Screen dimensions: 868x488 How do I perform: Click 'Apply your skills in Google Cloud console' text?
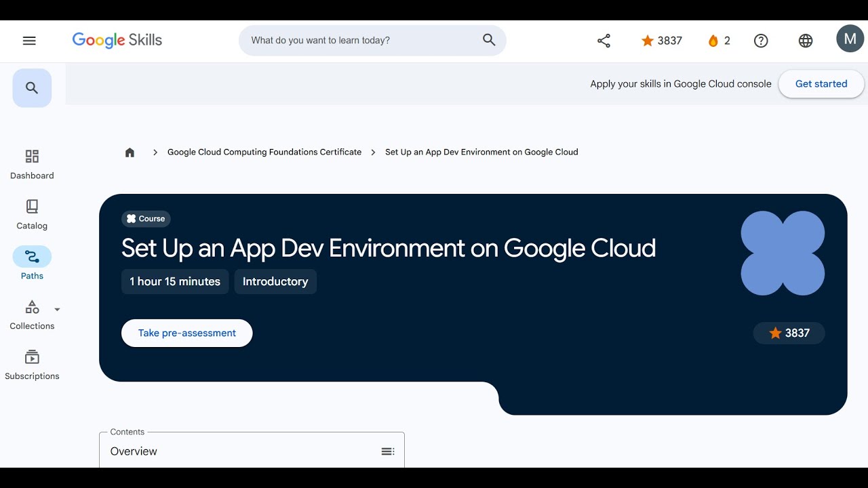coord(681,84)
